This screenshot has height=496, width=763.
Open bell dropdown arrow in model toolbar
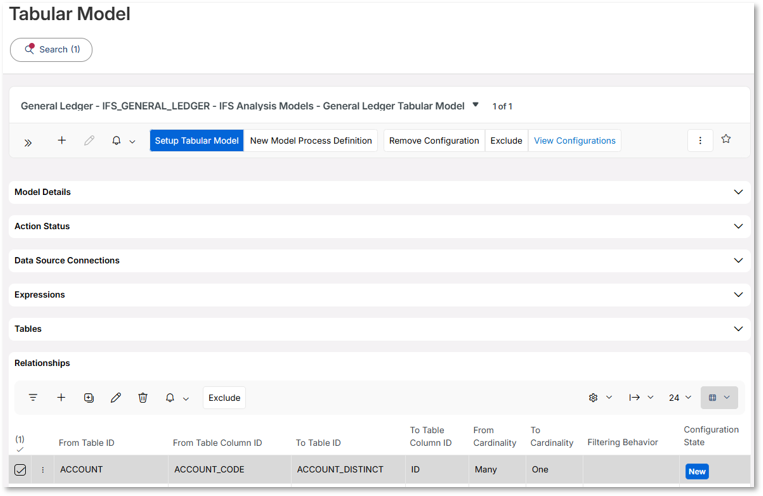coord(132,142)
